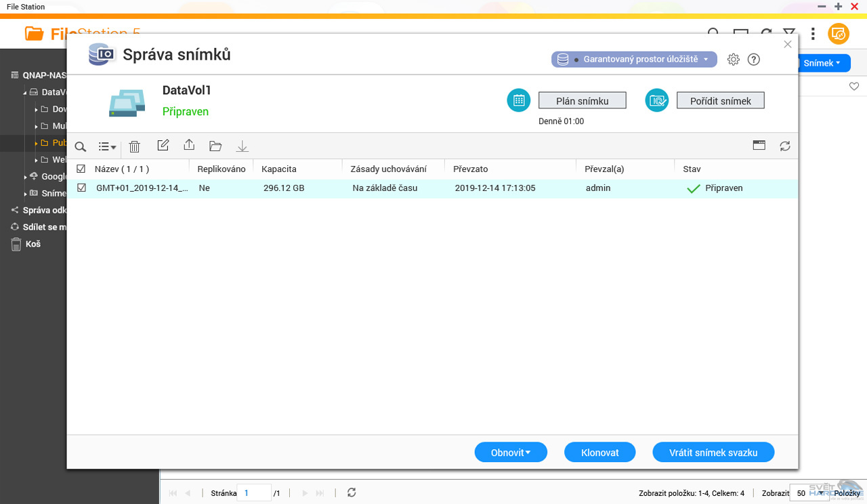Sort by the Převzato column header

click(470, 169)
